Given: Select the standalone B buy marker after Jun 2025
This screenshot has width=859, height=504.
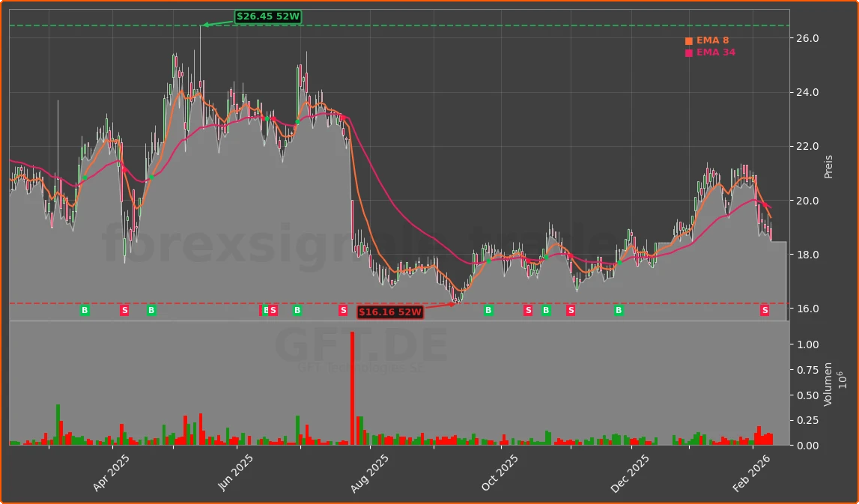Looking at the screenshot, I should click(297, 310).
